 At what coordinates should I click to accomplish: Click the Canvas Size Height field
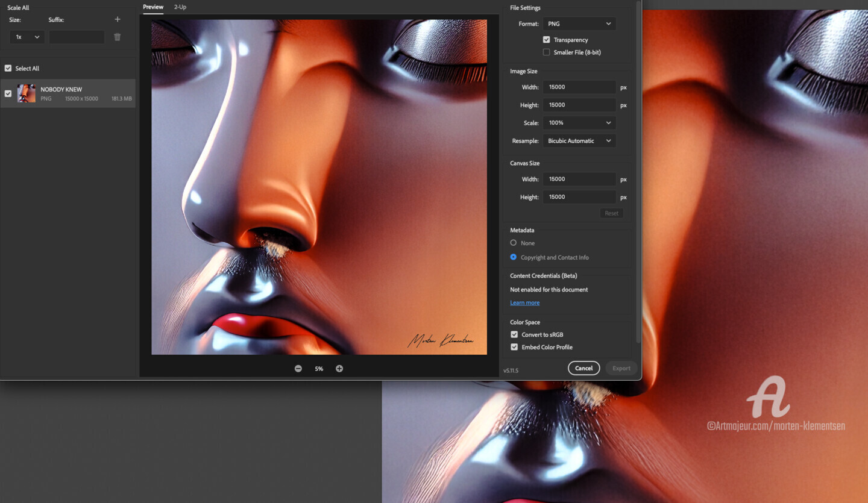579,197
